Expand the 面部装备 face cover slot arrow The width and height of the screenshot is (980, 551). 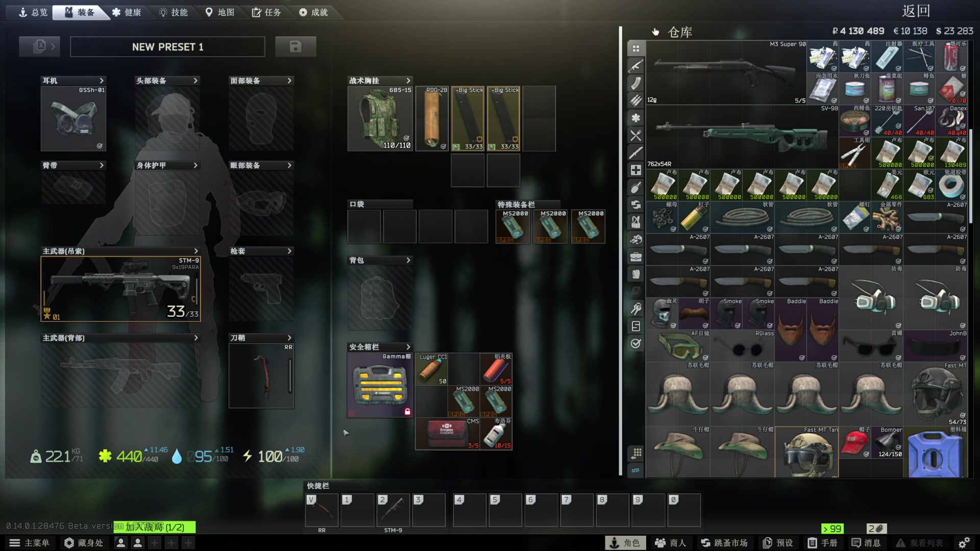(289, 81)
